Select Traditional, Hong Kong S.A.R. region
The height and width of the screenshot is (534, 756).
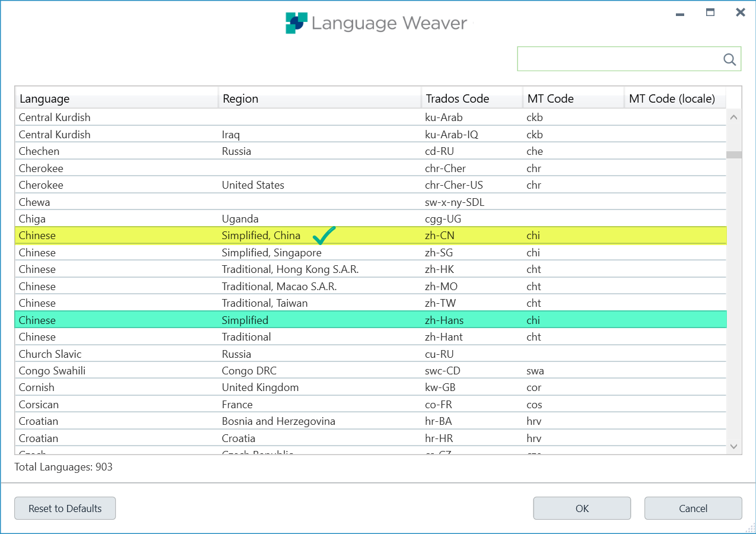(290, 269)
